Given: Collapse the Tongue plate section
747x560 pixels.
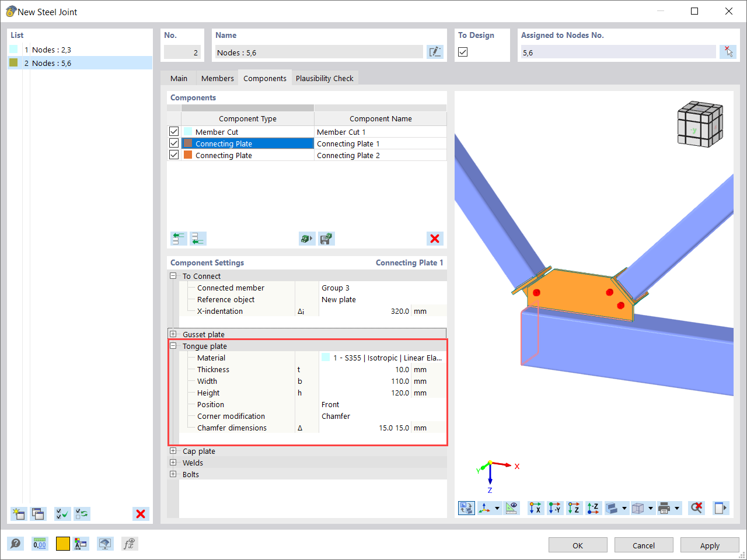Looking at the screenshot, I should (173, 346).
